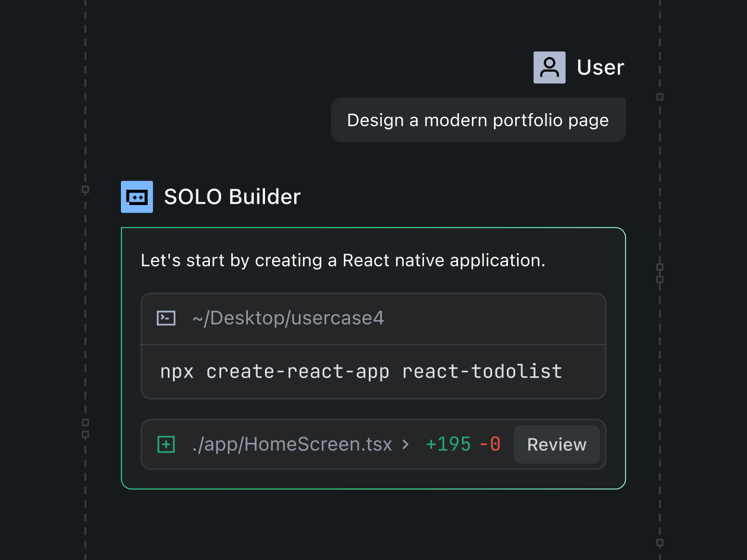Click the "SOLO Builder" name label
This screenshot has height=560, width=747.
click(232, 197)
